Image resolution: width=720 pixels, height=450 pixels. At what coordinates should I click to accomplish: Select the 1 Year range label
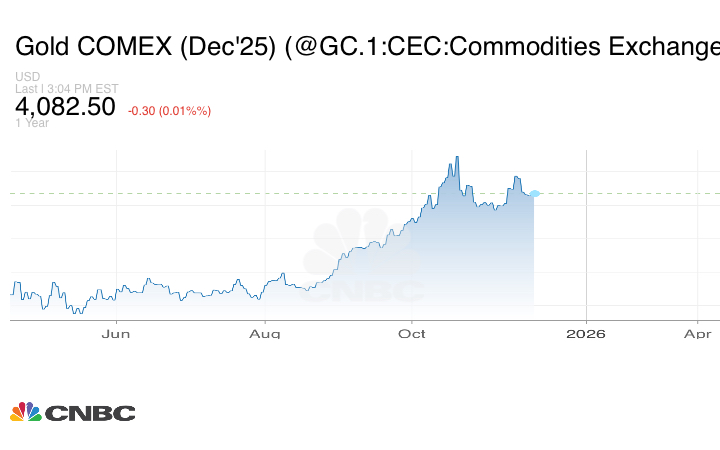32,123
